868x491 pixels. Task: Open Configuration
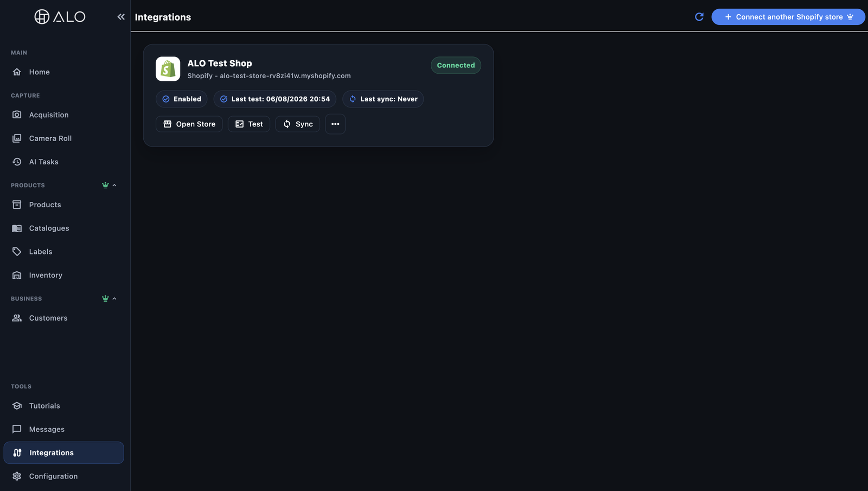[63, 476]
